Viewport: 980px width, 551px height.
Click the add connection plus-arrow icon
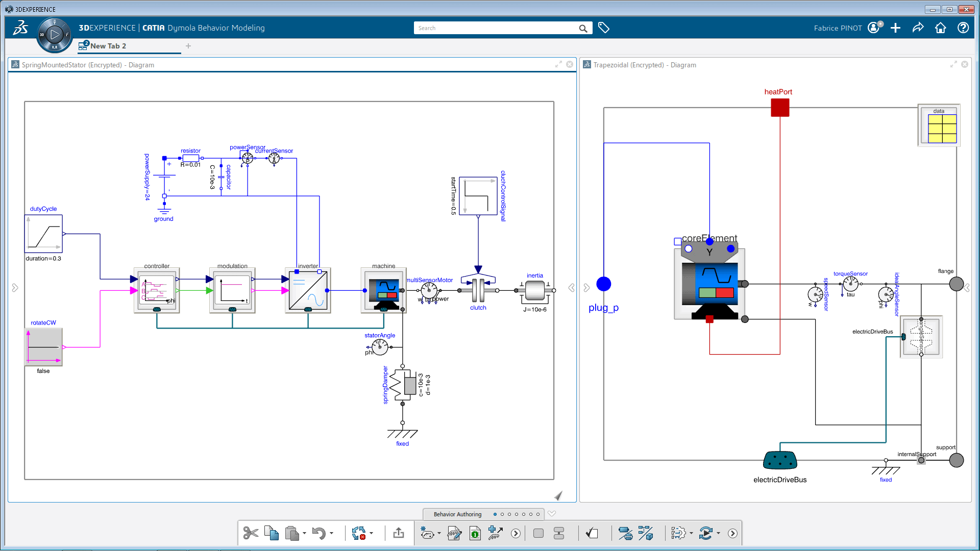point(495,533)
